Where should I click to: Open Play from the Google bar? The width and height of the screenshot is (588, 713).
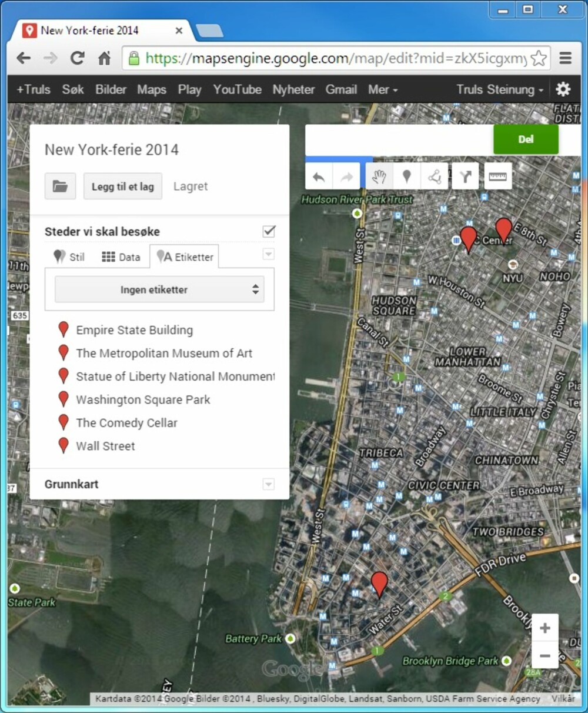tap(189, 89)
